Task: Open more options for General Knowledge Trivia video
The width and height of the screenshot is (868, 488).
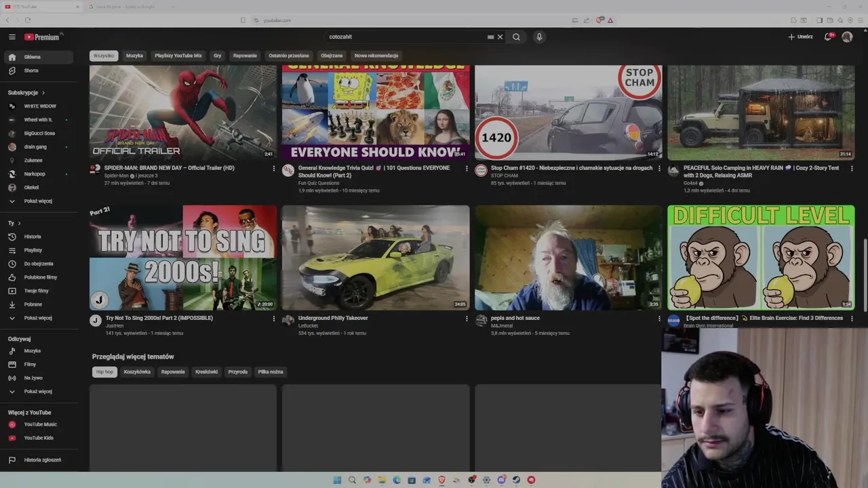Action: tap(467, 168)
